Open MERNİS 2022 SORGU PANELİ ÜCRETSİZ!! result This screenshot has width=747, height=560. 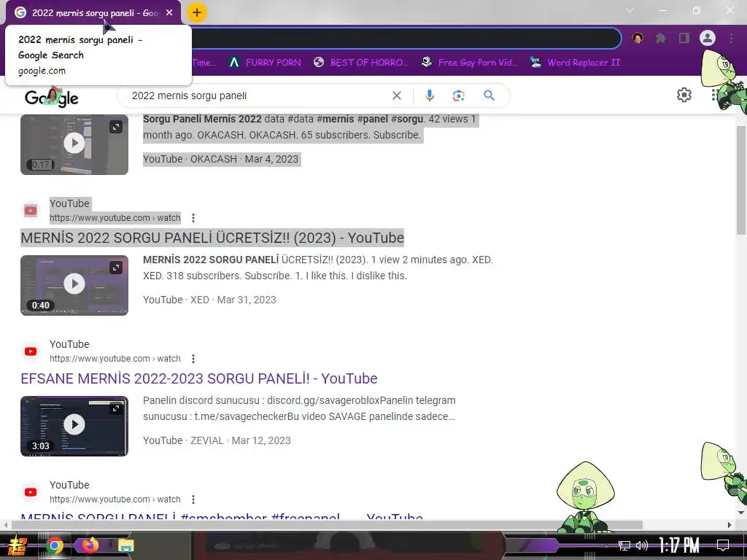click(212, 238)
